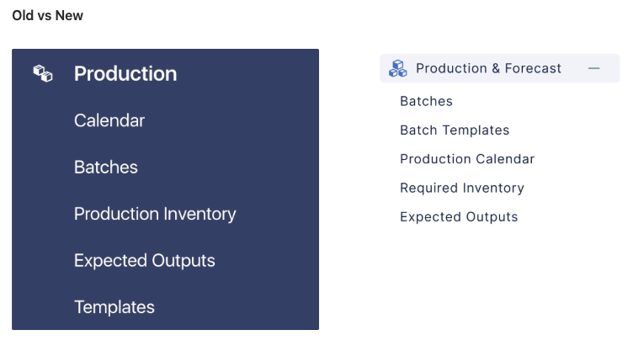This screenshot has width=644, height=346.
Task: Collapse Production & Forecast with the minus icon
Action: tap(593, 68)
